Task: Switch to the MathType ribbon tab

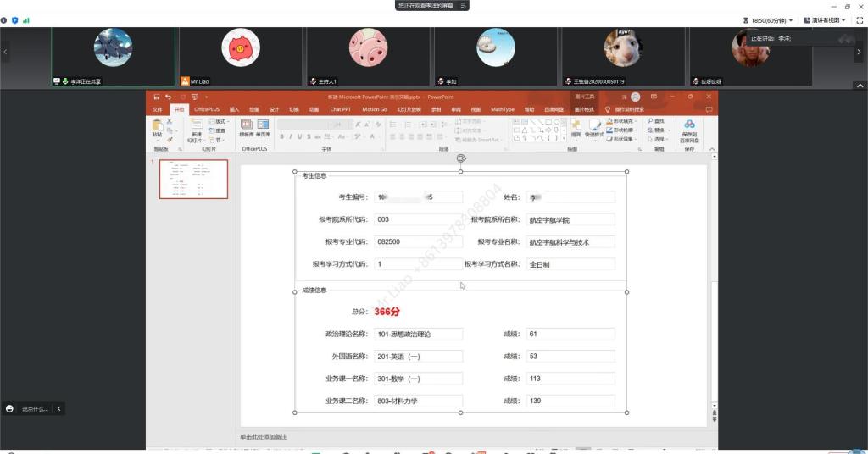Action: tap(503, 109)
